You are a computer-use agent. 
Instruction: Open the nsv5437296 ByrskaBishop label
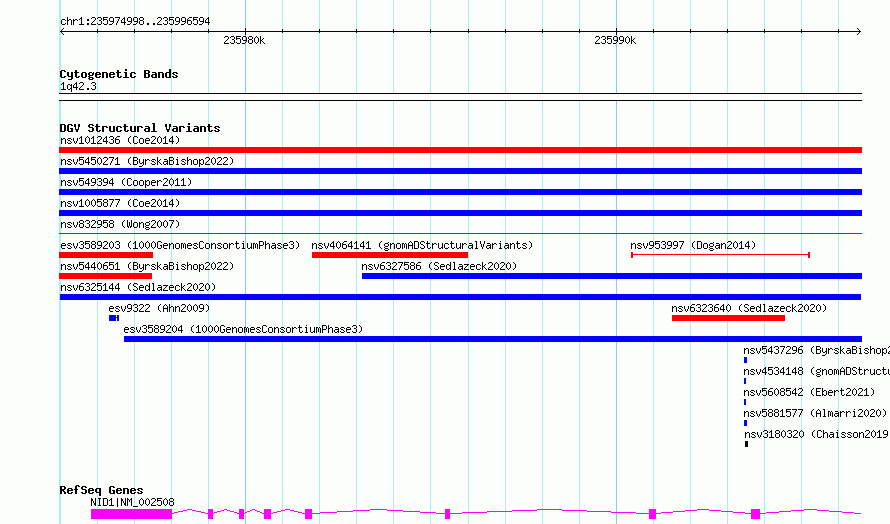[816, 350]
